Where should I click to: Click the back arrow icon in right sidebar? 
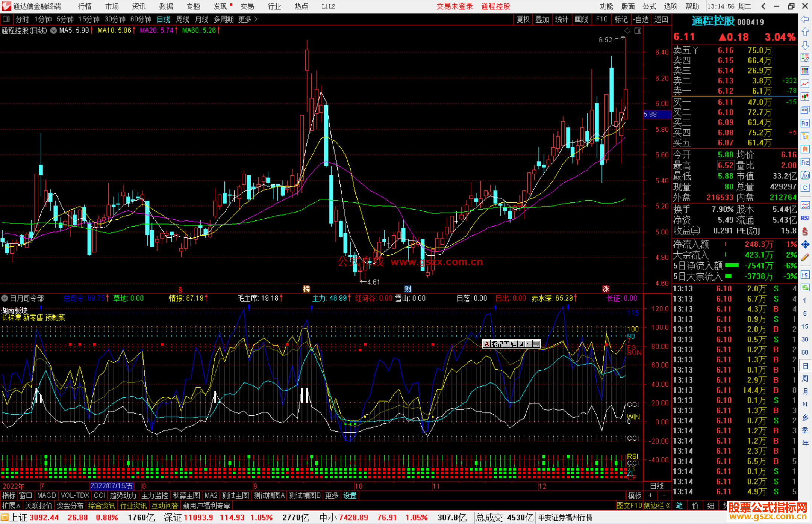(805, 19)
